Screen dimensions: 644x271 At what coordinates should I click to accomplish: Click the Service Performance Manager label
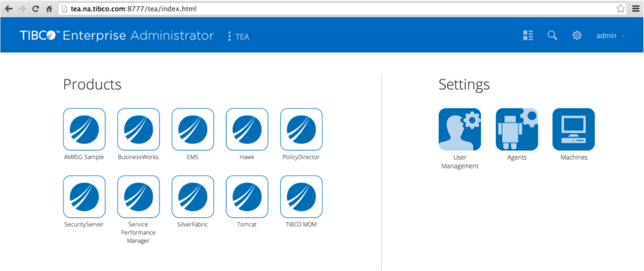click(x=138, y=233)
